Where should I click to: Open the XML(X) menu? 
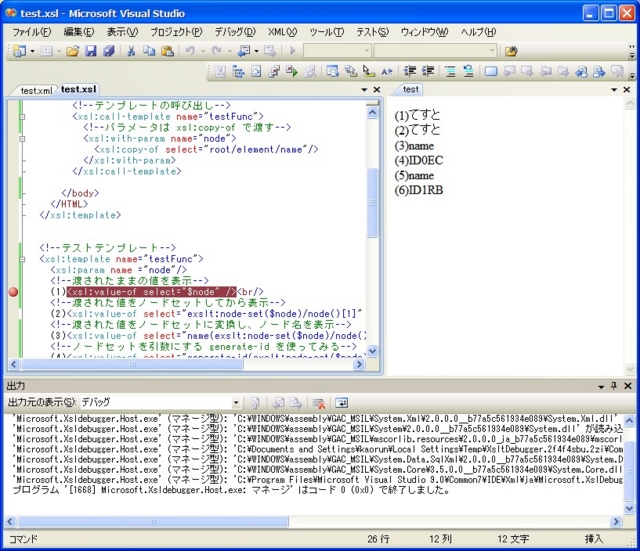[282, 32]
